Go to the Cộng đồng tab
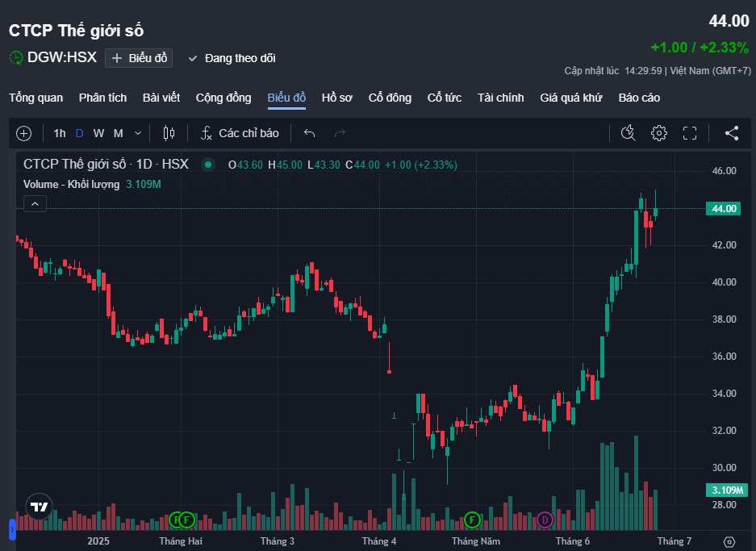Viewport: 756px width, 551px height. (x=223, y=98)
